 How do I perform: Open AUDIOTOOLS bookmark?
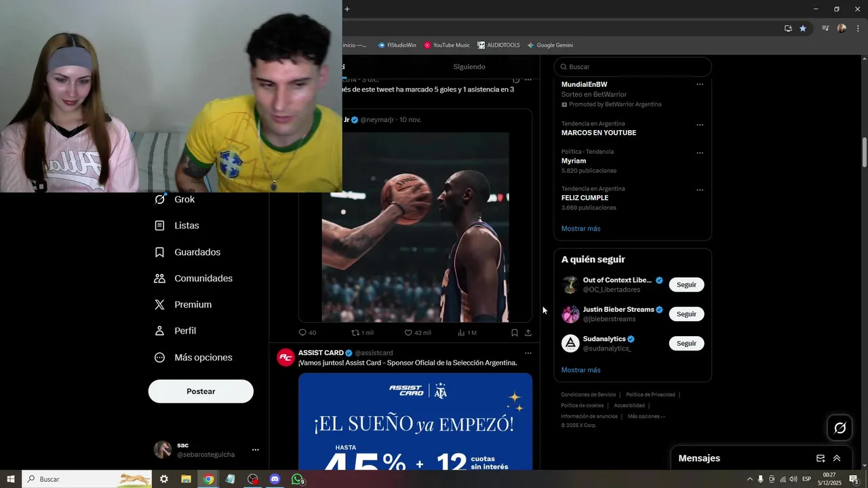coord(498,45)
